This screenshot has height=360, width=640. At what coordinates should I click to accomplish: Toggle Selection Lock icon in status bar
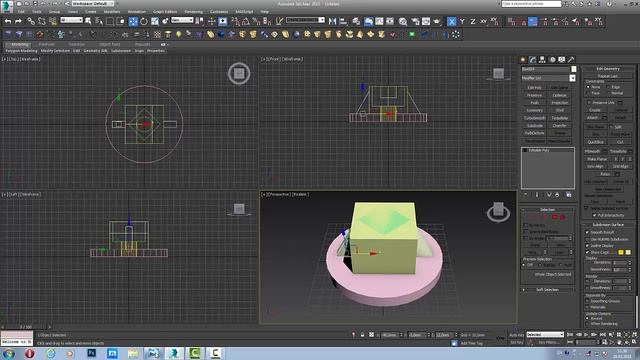tap(362, 335)
